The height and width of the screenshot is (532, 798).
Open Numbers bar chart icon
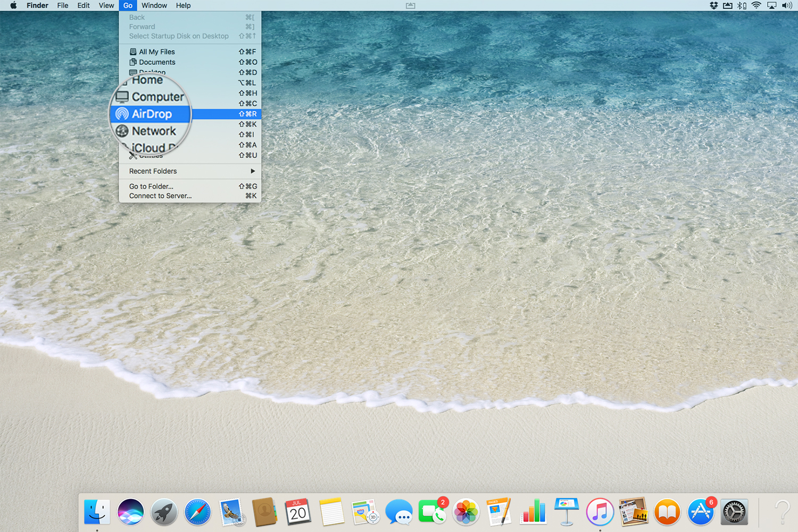(x=533, y=512)
